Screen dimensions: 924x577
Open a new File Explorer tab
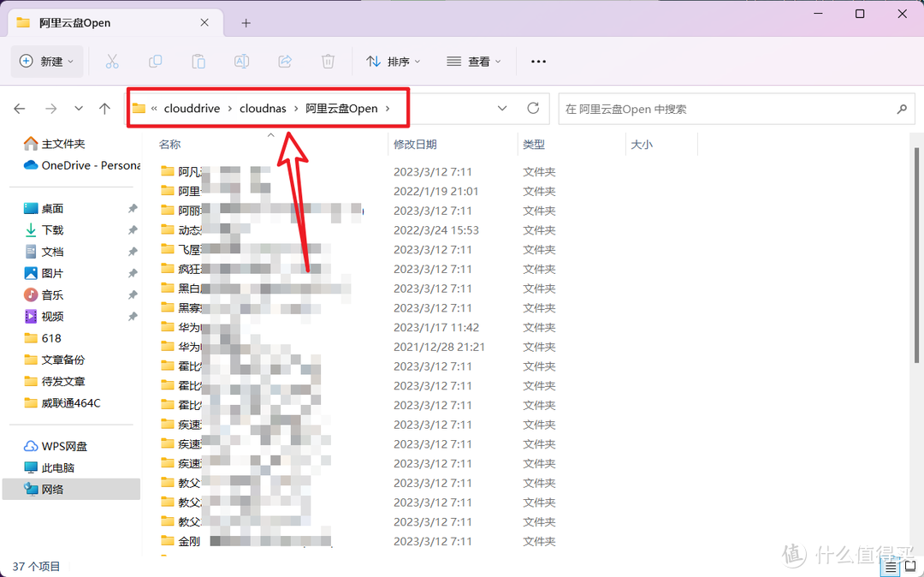point(246,22)
